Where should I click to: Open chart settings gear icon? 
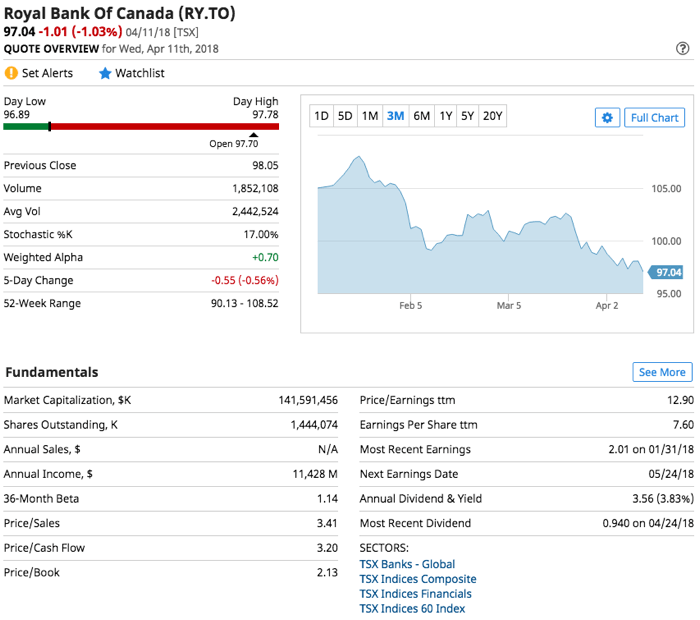coord(607,117)
